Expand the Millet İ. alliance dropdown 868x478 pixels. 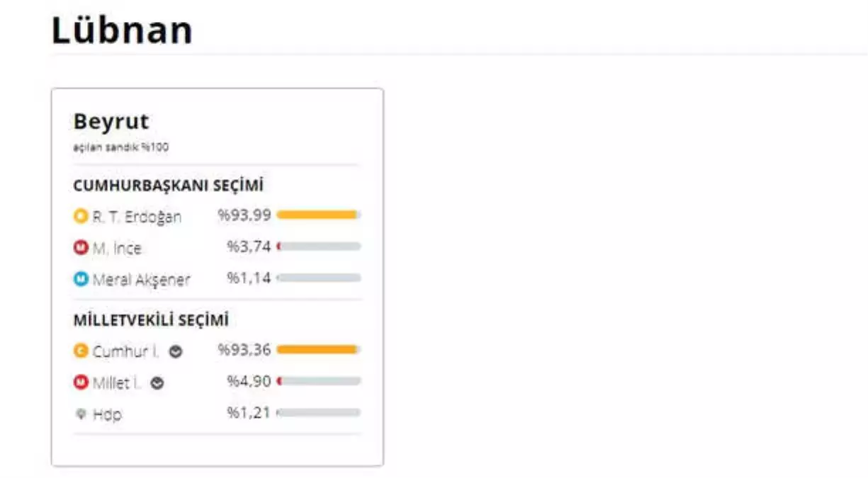point(157,382)
